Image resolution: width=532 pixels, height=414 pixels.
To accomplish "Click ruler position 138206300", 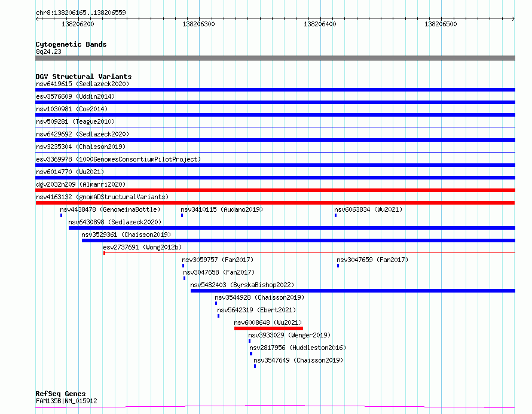I will (199, 24).
